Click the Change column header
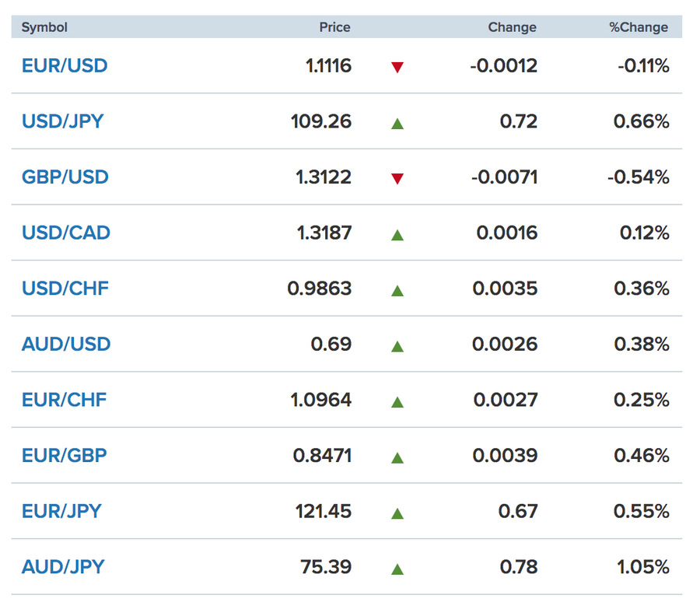 tap(512, 27)
